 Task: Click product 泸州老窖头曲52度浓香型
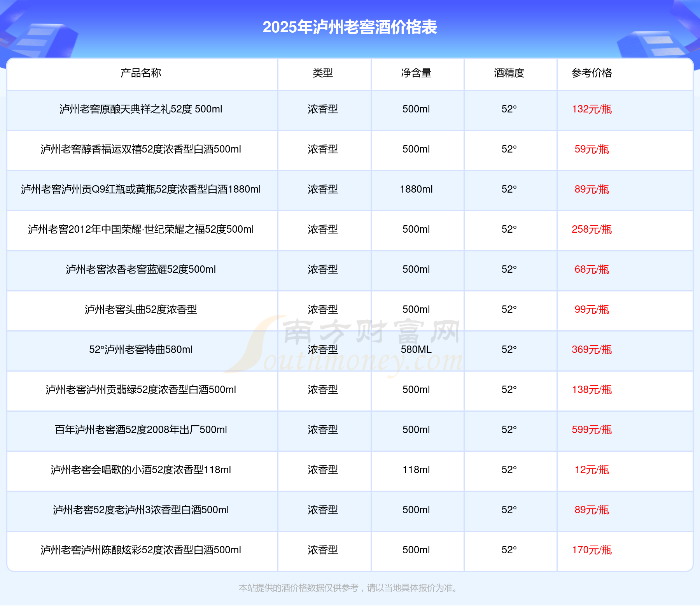[x=141, y=309]
